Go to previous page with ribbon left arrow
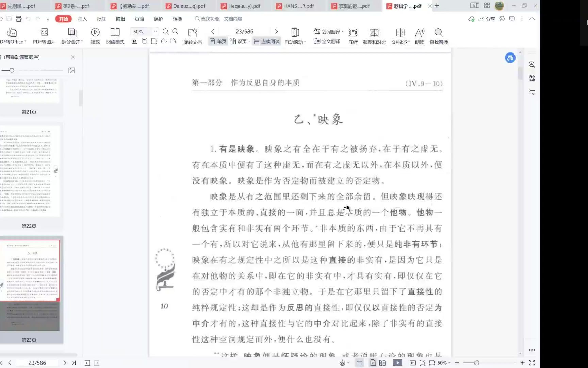The image size is (588, 368). coord(213,31)
